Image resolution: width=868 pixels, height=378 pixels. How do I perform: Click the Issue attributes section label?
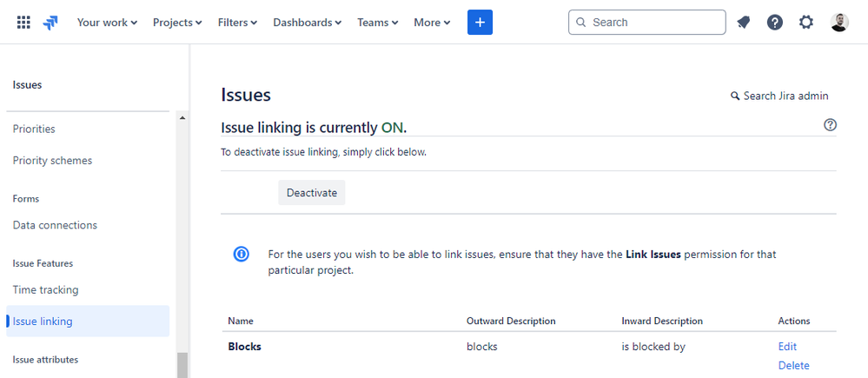coord(45,360)
